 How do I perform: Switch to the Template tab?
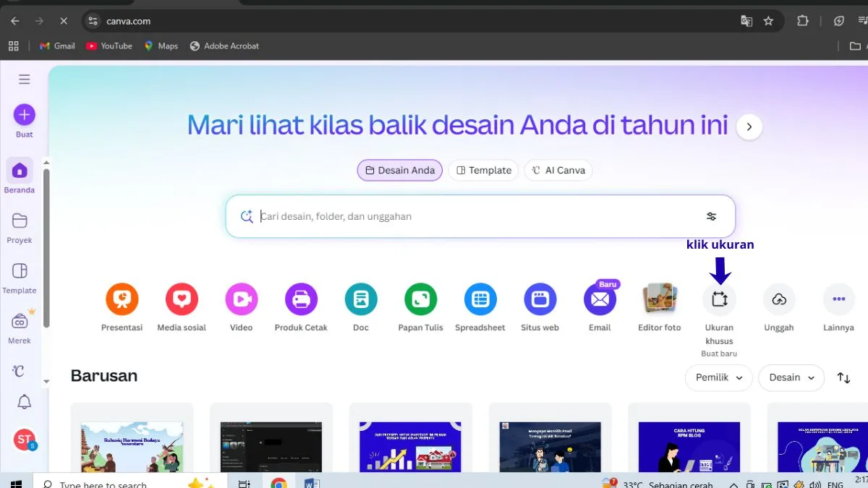(x=483, y=171)
